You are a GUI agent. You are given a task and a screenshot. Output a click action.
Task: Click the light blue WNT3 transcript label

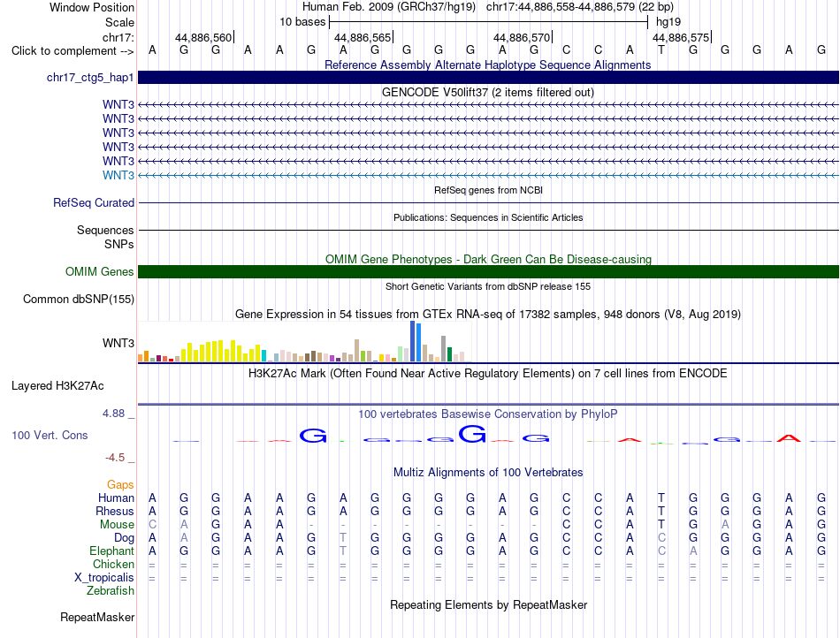[118, 176]
